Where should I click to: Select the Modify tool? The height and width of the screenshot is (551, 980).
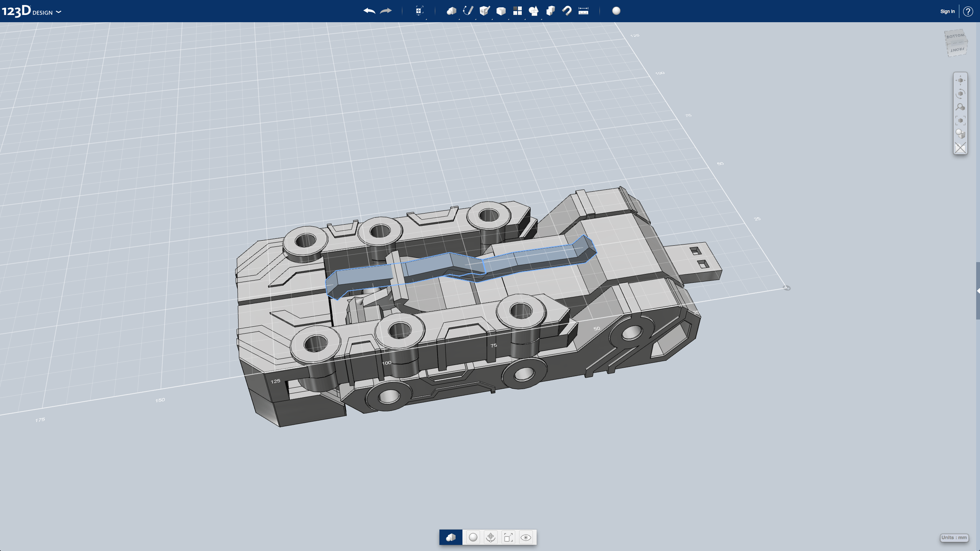(x=501, y=11)
